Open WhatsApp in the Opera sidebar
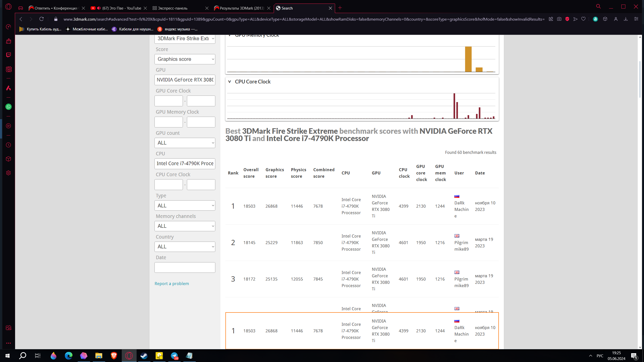Screen dimensions: 644x362 click(9, 107)
